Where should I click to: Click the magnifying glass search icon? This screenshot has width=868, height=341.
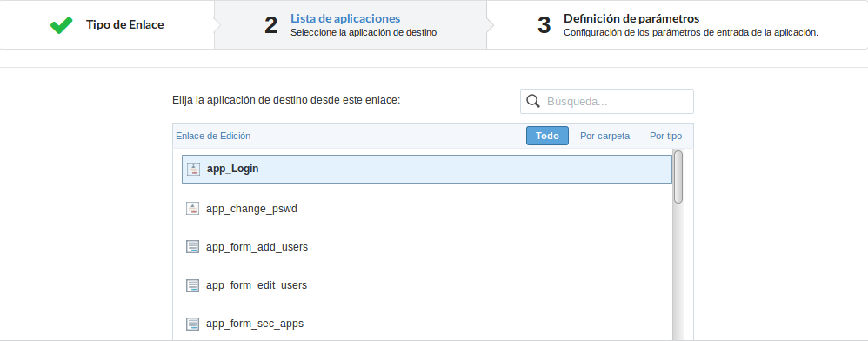coord(533,101)
